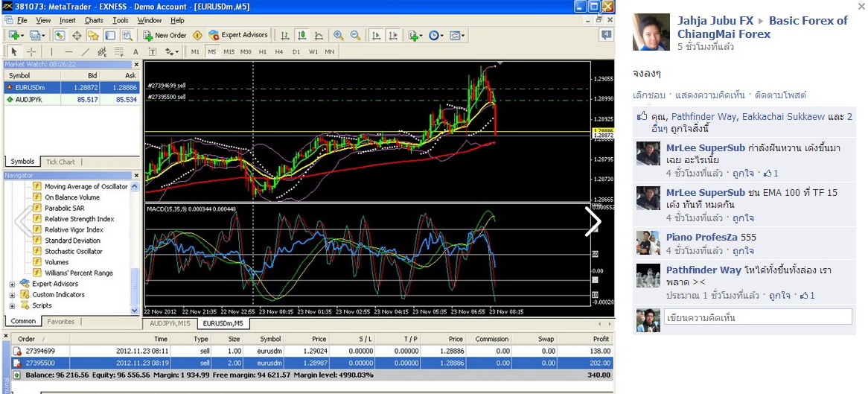Open the Charts menu
The image size is (868, 394).
pyautogui.click(x=94, y=21)
